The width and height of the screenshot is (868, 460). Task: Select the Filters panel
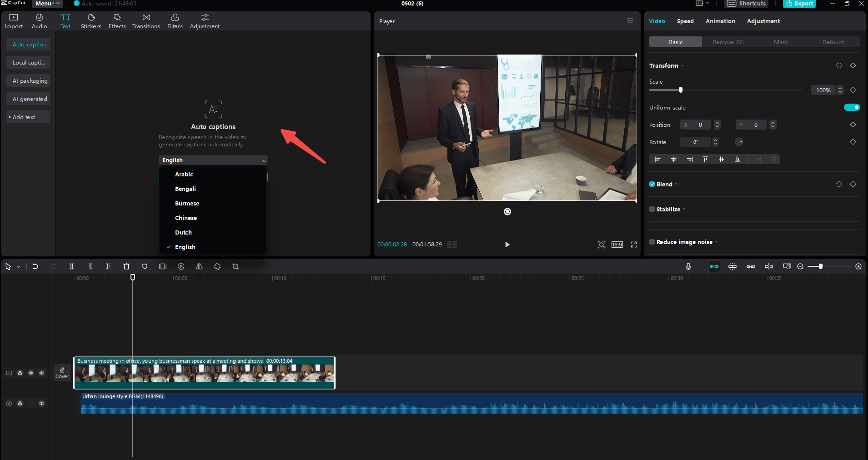(x=174, y=20)
